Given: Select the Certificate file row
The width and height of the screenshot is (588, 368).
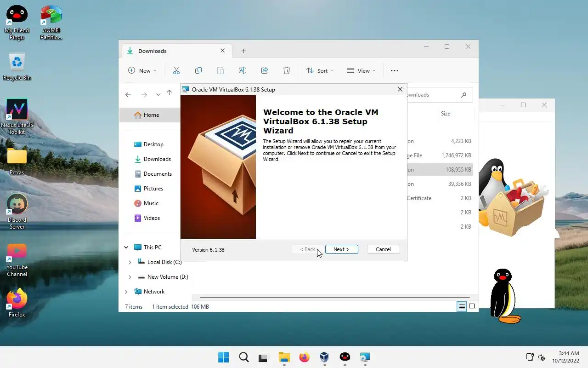Looking at the screenshot, I should click(439, 198).
